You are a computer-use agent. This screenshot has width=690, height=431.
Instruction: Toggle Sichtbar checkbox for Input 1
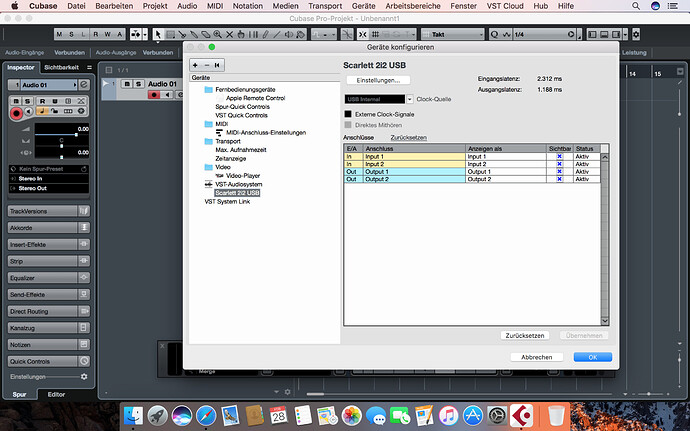(x=559, y=156)
